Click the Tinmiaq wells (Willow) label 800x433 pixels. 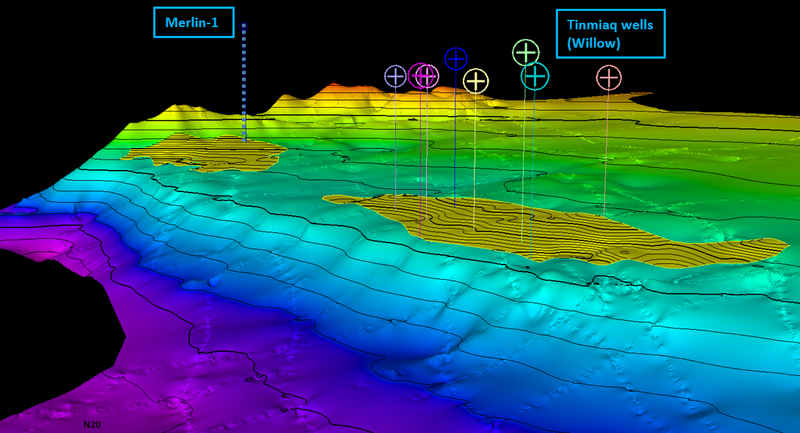point(611,34)
